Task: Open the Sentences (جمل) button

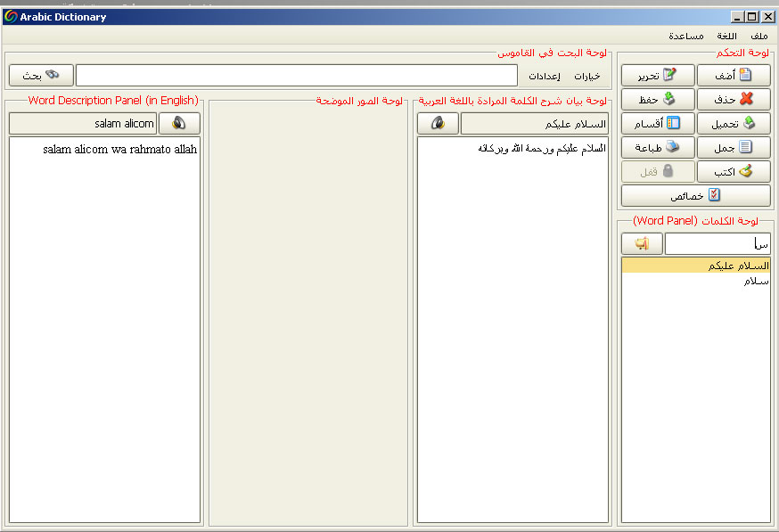Action: pos(734,147)
